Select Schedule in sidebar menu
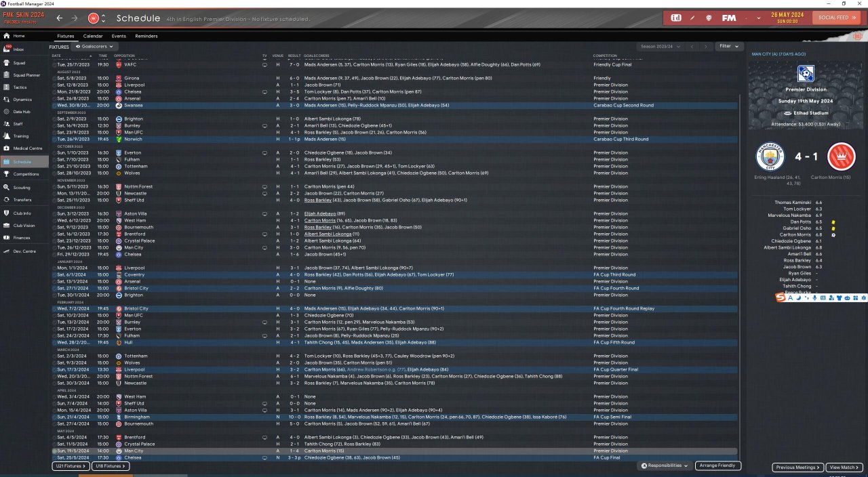 [24, 162]
